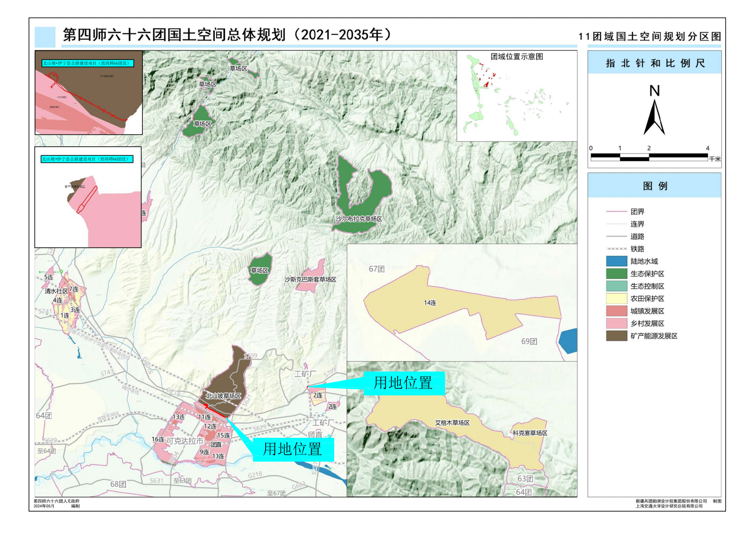Click the 63团 label in lower-right inset

pos(525,479)
